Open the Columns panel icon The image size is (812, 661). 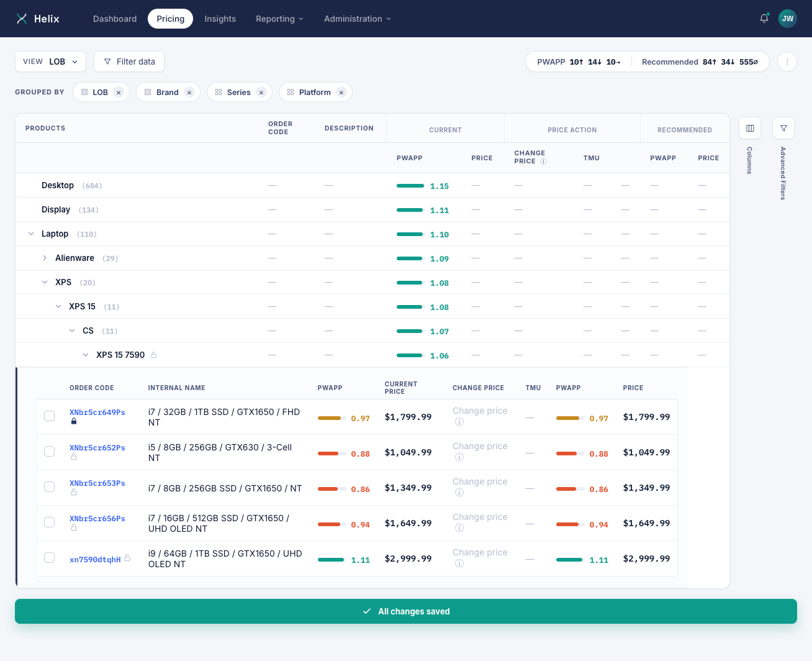click(x=750, y=128)
